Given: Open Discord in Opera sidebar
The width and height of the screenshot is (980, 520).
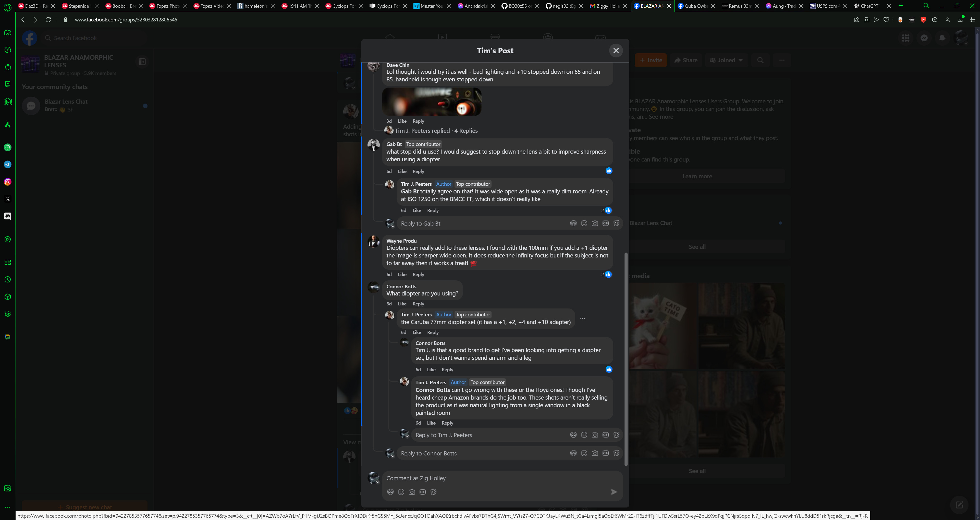Looking at the screenshot, I should pos(8,216).
